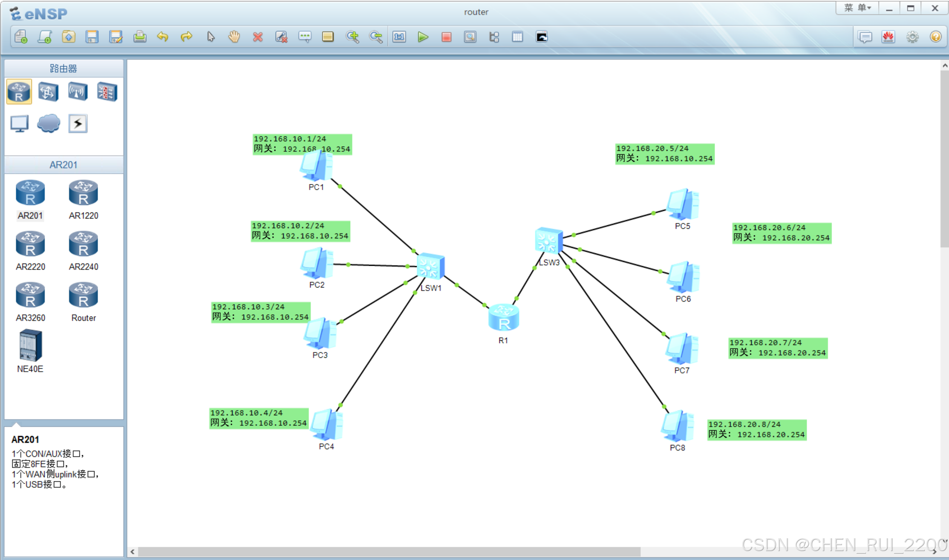
Task: Pick the AR2220 router model
Action: tap(30, 245)
